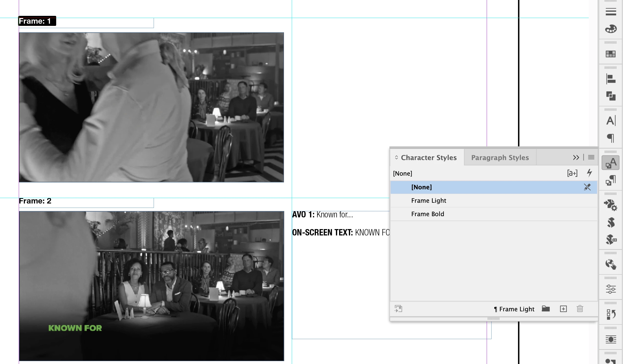Open the Paragraph panel icon
623x364 pixels.
pos(611,138)
